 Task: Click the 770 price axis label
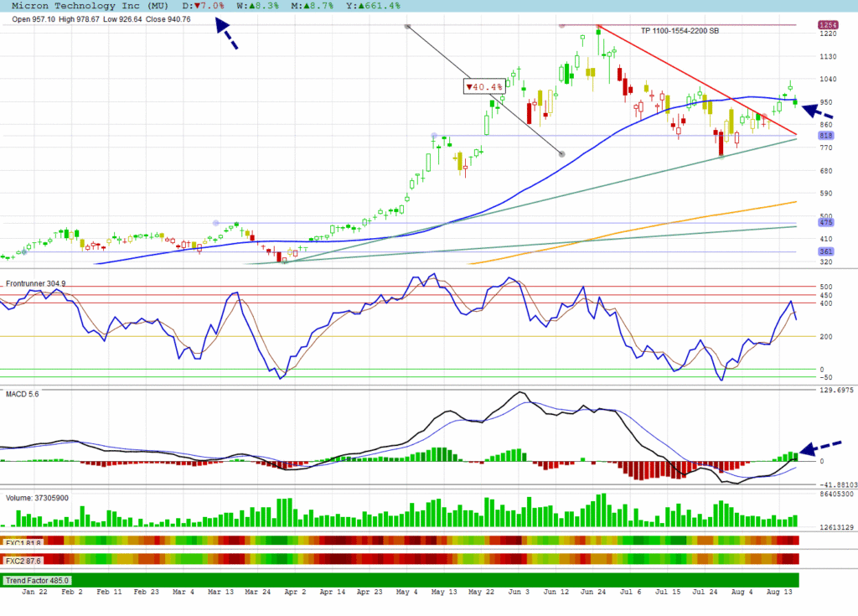[x=825, y=148]
